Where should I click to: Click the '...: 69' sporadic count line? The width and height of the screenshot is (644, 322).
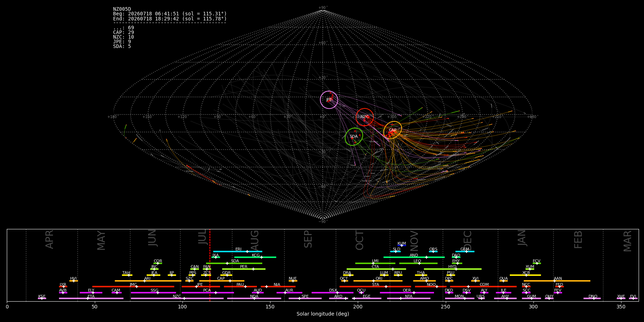coord(123,28)
